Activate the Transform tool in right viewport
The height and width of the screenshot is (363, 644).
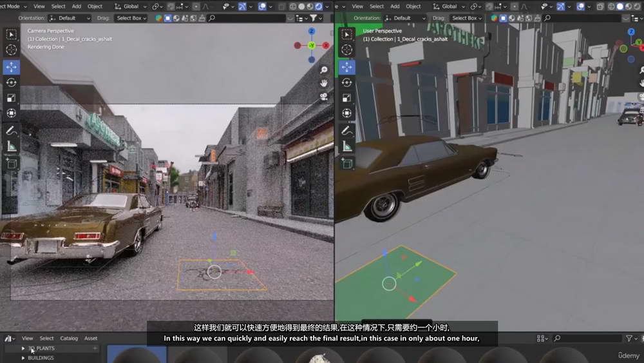(x=346, y=113)
